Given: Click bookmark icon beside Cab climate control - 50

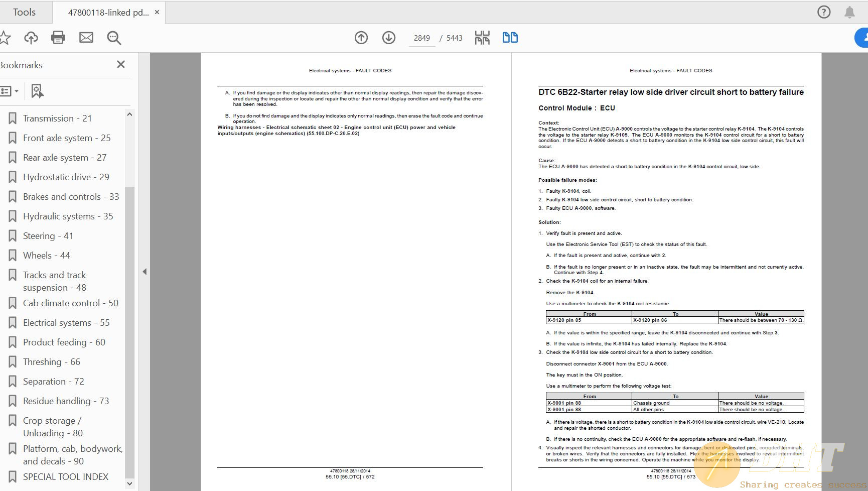Looking at the screenshot, I should 13,303.
